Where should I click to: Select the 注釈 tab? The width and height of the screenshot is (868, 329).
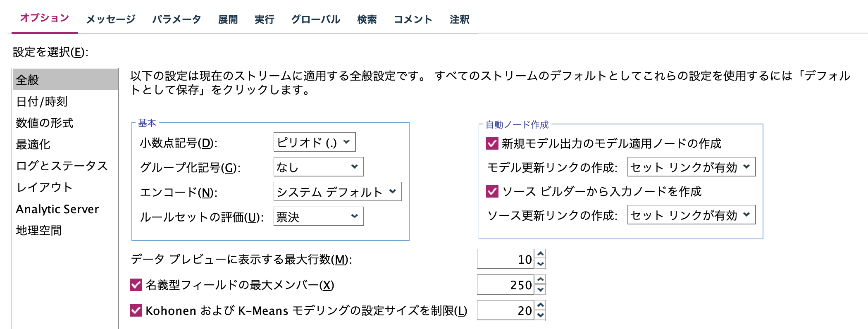(460, 19)
